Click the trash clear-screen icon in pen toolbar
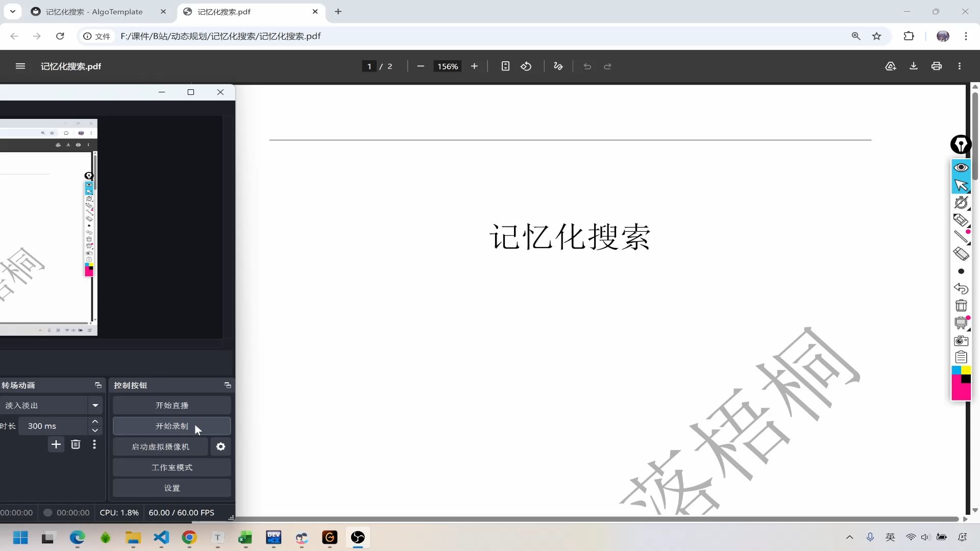Viewport: 980px width, 551px height. (961, 306)
